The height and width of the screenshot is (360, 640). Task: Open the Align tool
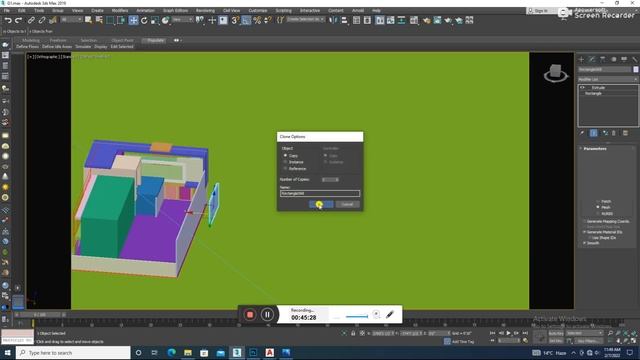[344, 20]
